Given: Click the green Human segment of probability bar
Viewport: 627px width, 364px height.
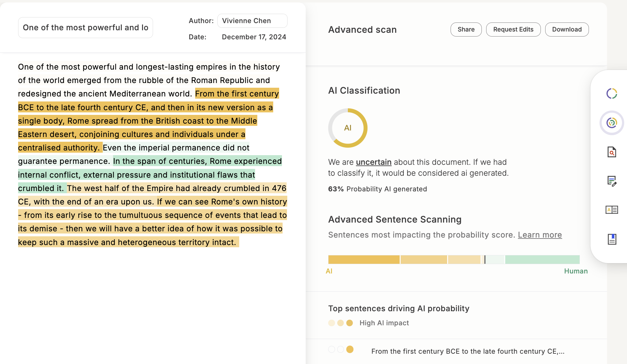Looking at the screenshot, I should coord(542,259).
